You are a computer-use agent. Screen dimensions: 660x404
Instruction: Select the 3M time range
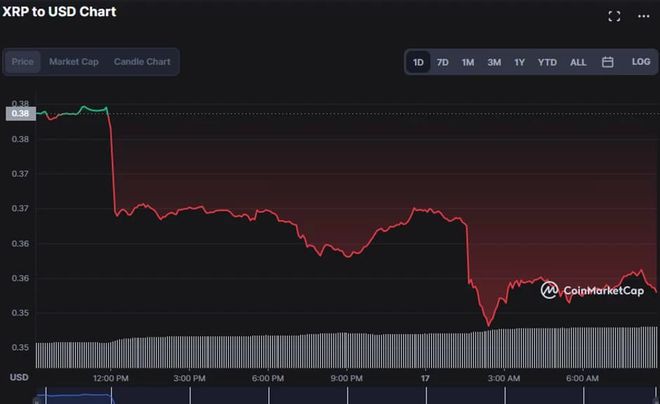click(494, 62)
